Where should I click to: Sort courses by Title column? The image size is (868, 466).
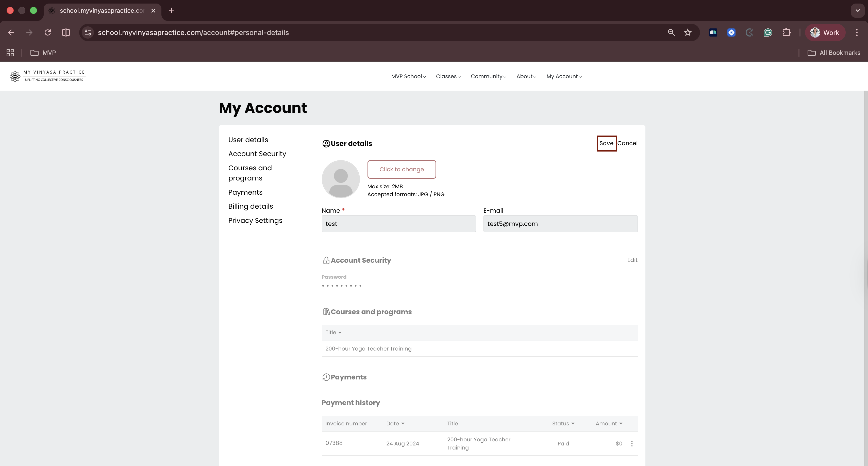click(333, 332)
